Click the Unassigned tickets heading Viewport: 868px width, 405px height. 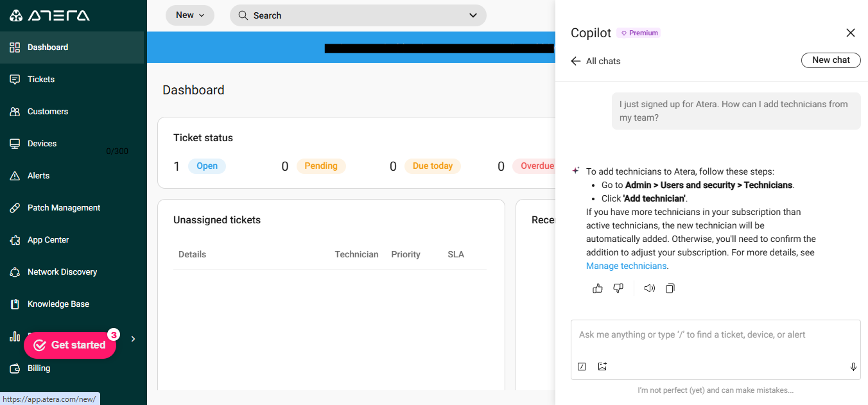point(217,220)
